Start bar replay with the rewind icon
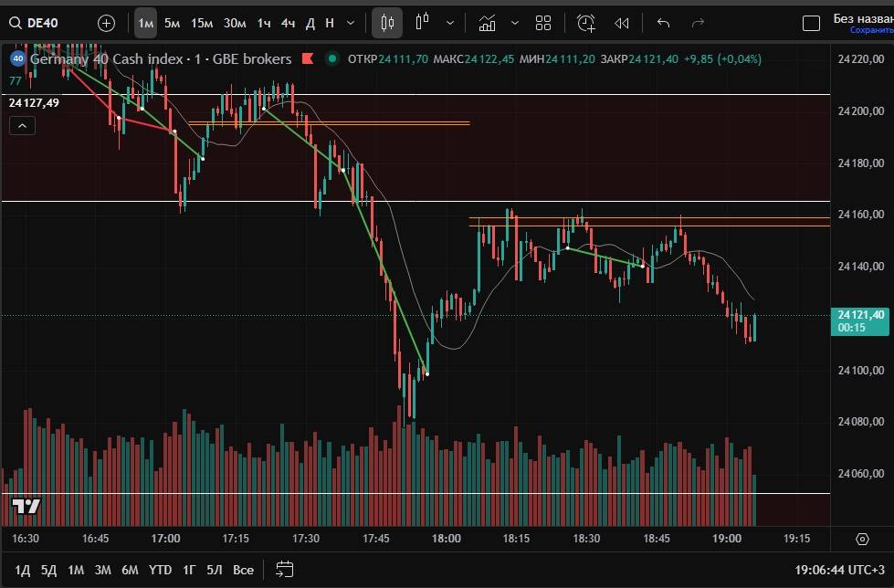The image size is (894, 588). tap(622, 23)
